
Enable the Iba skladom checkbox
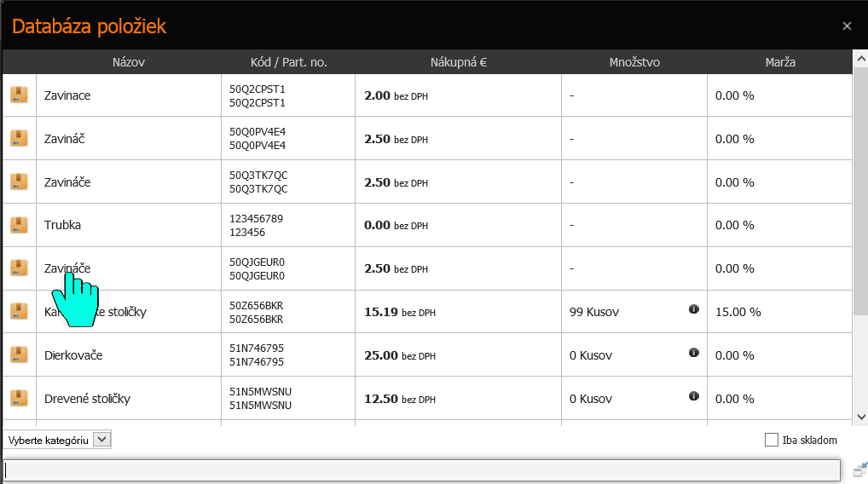tap(771, 440)
